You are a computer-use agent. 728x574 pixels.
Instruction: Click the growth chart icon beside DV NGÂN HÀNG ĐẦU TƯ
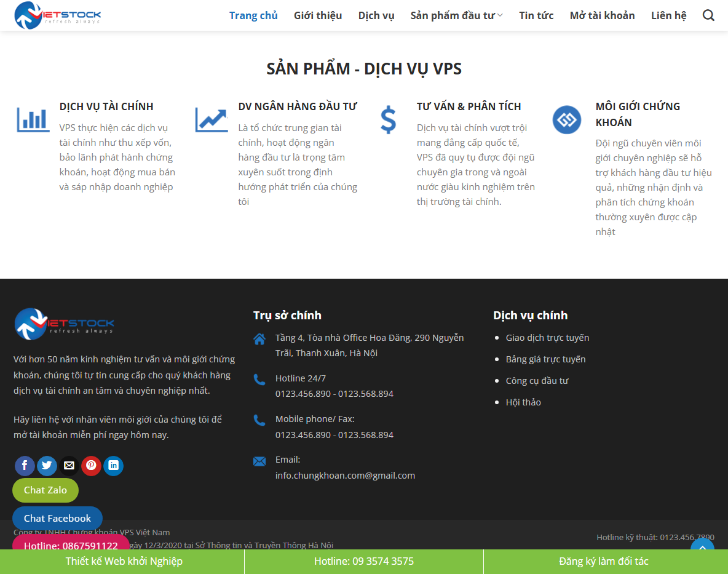pyautogui.click(x=211, y=119)
